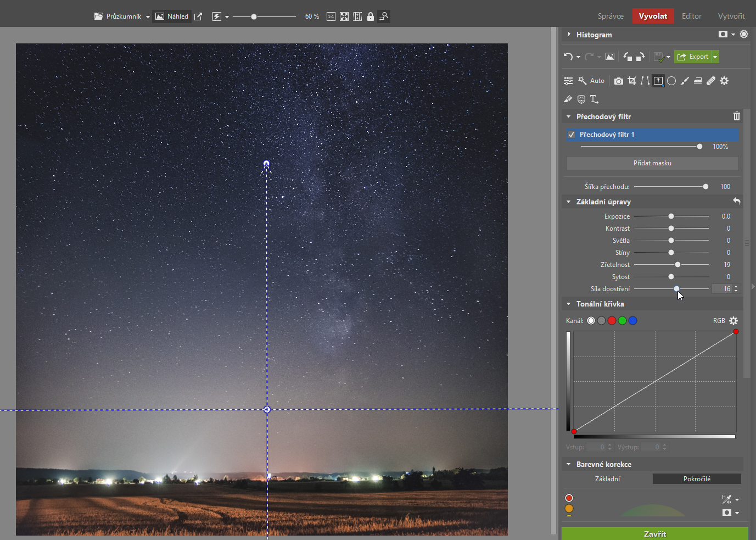Image resolution: width=756 pixels, height=540 pixels.
Task: Open preview in external window icon
Action: pos(198,16)
